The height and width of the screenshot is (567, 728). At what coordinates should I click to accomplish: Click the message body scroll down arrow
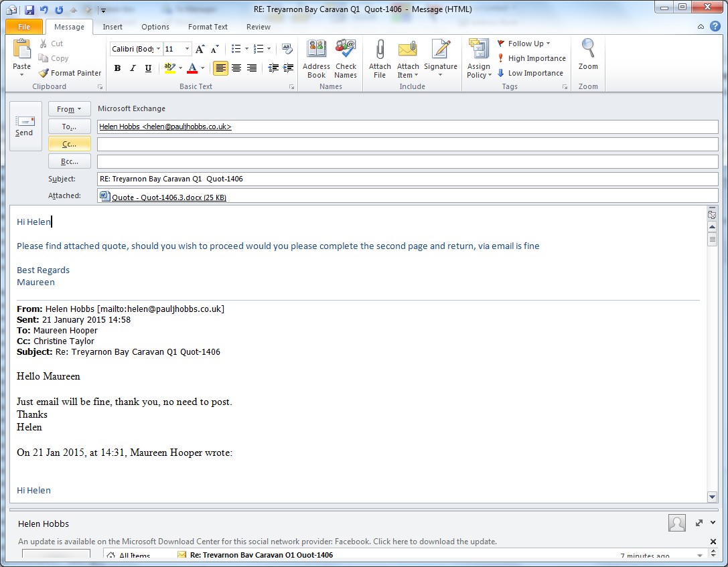[712, 497]
